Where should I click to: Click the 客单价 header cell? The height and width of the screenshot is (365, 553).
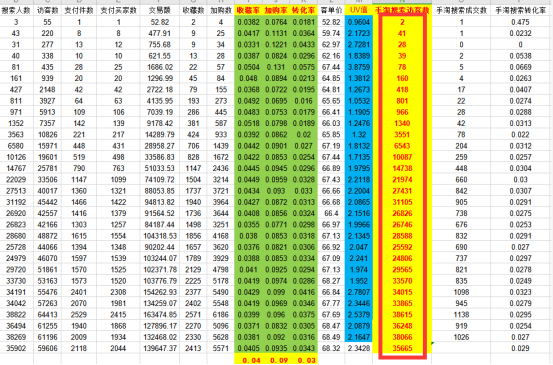pos(331,11)
